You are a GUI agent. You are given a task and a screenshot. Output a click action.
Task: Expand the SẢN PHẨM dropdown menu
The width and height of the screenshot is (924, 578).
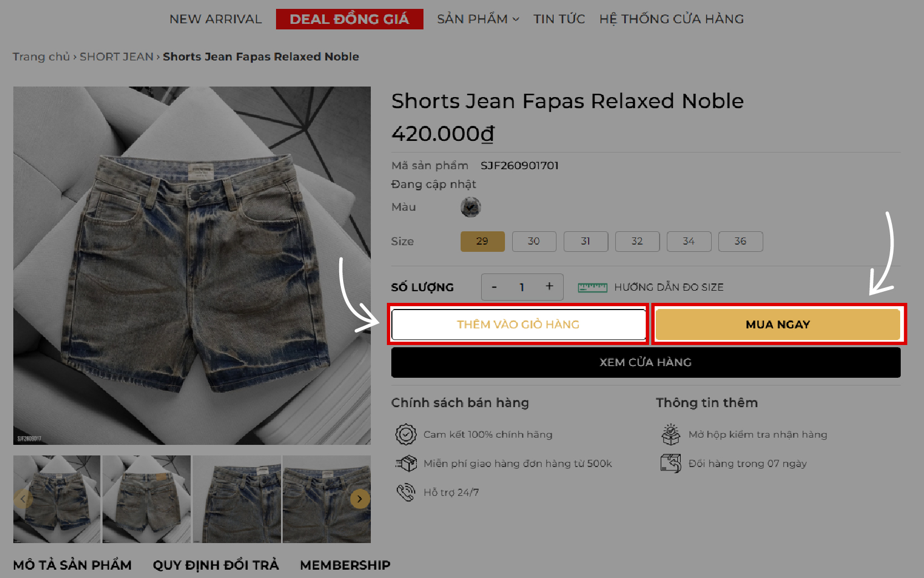pyautogui.click(x=478, y=19)
